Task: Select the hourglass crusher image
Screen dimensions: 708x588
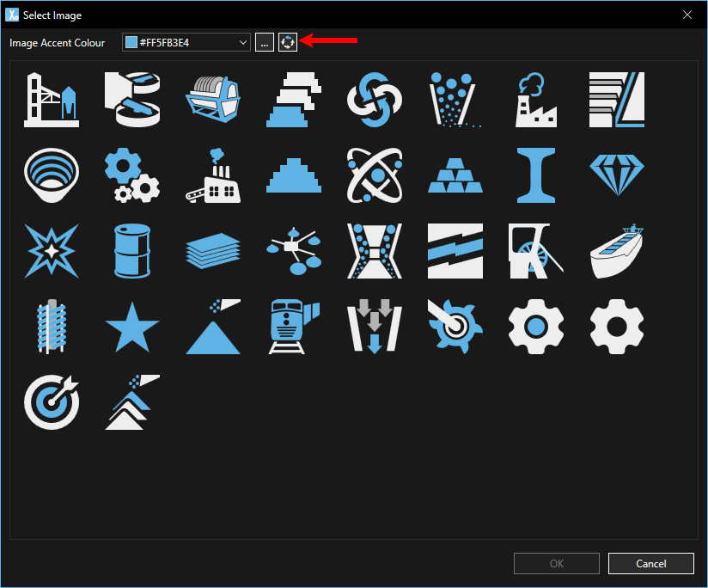Action: [375, 251]
